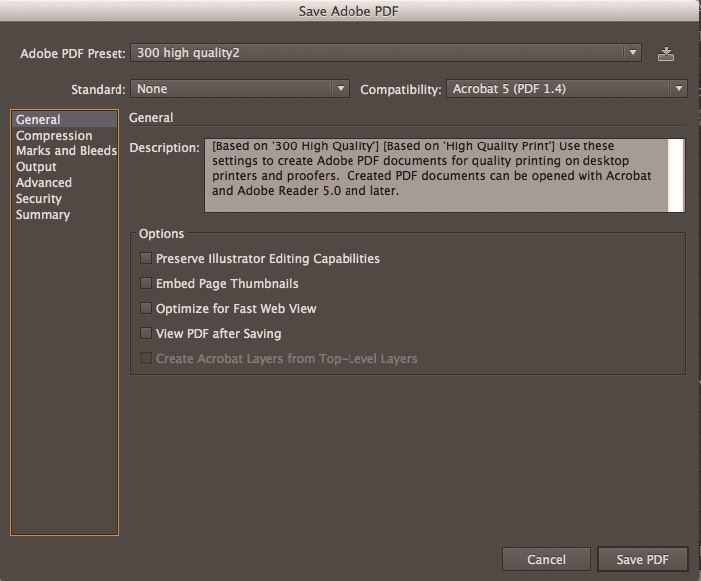Click the Cancel button
Viewport: 701px width, 581px height.
tap(546, 559)
